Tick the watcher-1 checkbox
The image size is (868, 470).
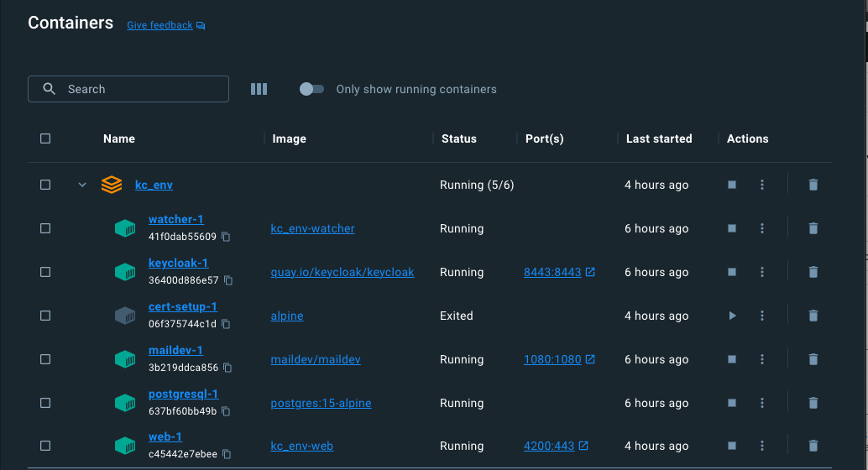(45, 228)
